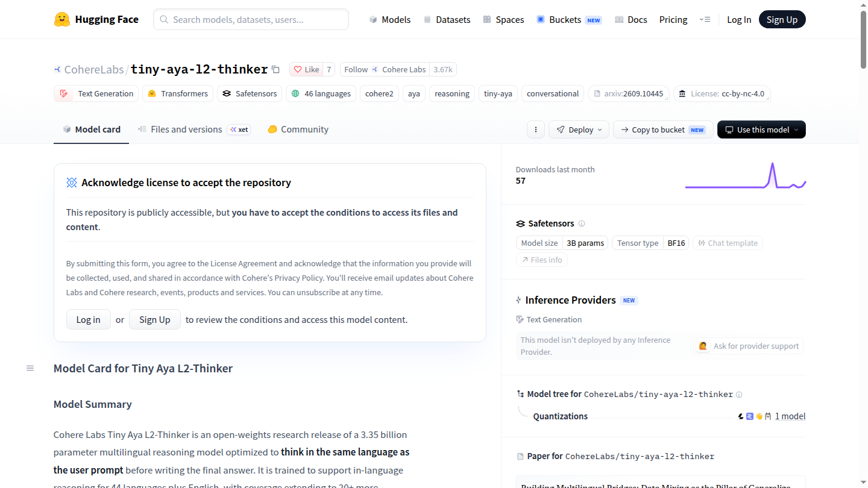Go to Models in the top navigation
Screen dimensions: 868x488
(x=390, y=19)
